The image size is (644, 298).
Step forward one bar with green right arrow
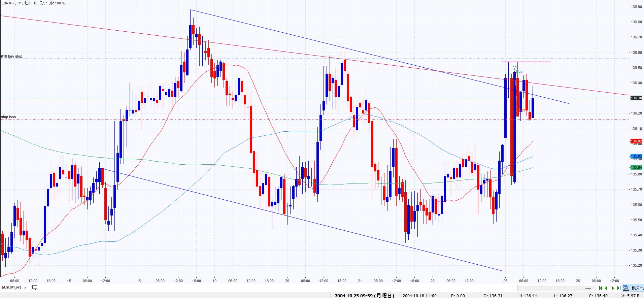pos(613,288)
